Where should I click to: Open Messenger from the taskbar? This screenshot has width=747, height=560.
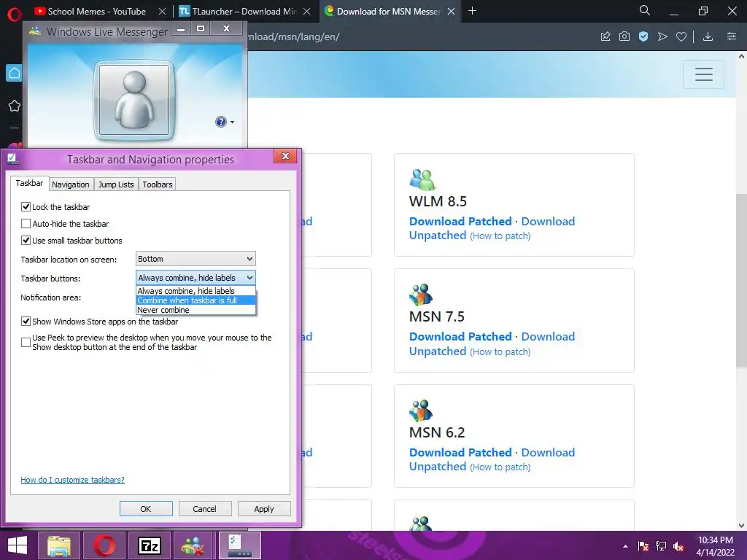pyautogui.click(x=193, y=545)
